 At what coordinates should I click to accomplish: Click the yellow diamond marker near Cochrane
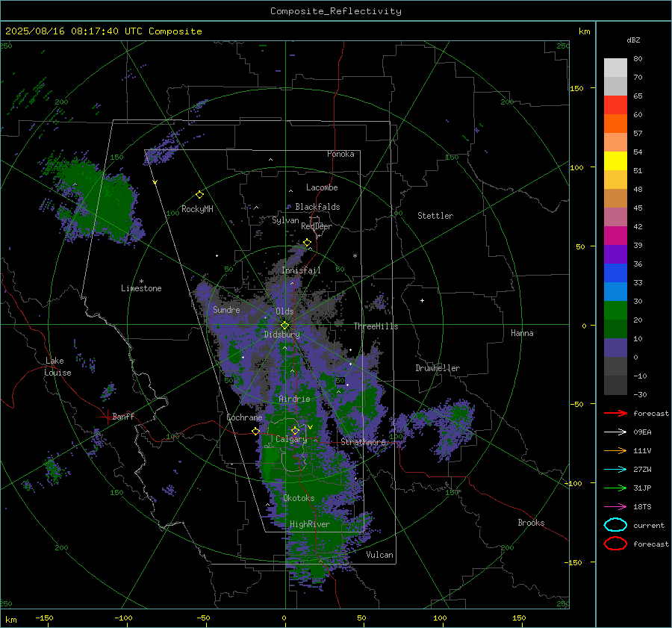click(x=256, y=431)
